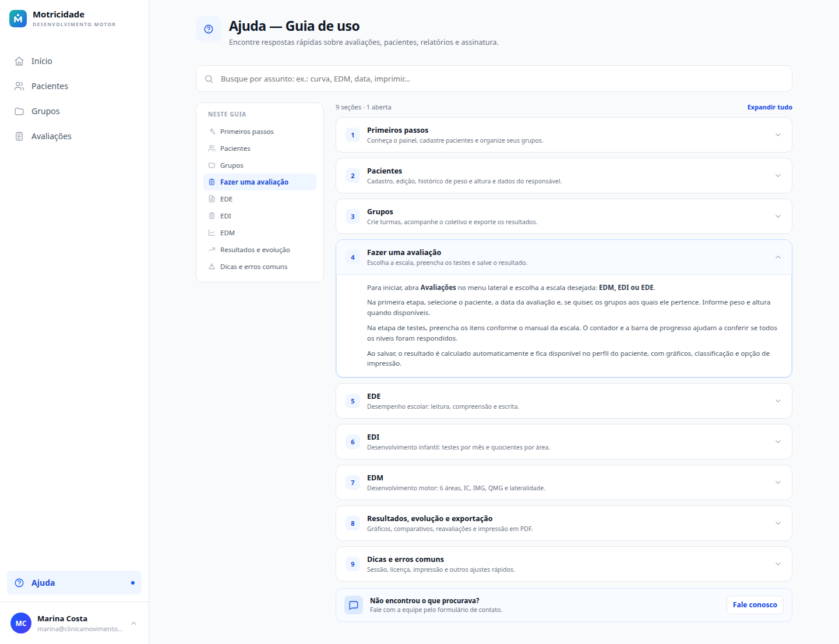Click Expandir tudo link
The height and width of the screenshot is (644, 839).
[x=770, y=107]
